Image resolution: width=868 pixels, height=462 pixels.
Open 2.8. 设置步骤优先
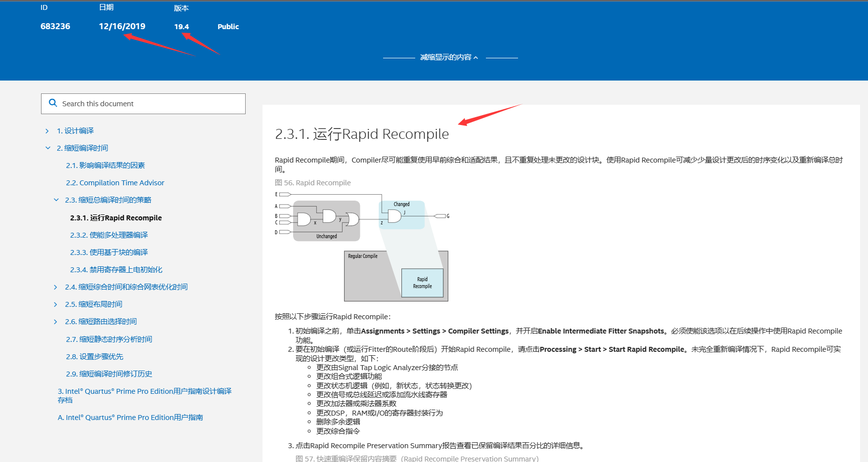coord(95,357)
